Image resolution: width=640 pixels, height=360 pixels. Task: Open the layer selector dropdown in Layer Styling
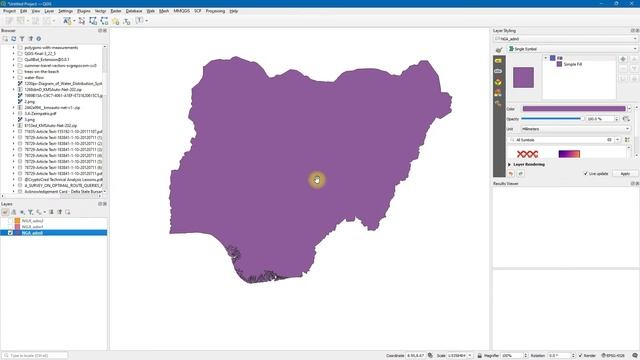point(566,39)
